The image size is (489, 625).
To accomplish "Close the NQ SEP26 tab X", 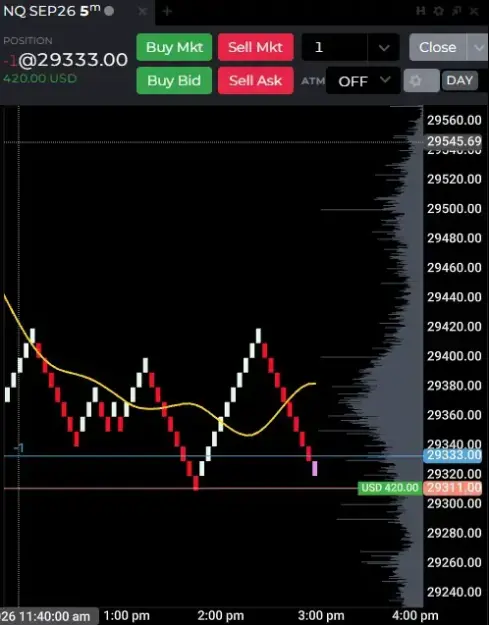I will [x=142, y=11].
